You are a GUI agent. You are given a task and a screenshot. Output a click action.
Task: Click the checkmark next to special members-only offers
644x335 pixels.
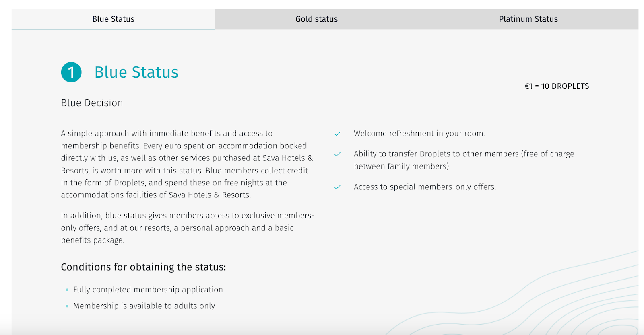click(x=337, y=187)
